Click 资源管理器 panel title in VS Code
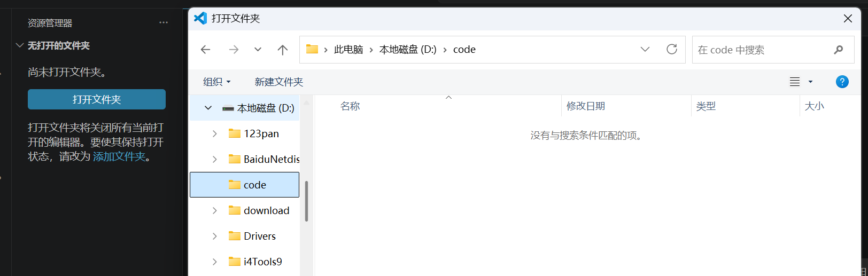Viewport: 868px width, 276px height. [x=50, y=23]
